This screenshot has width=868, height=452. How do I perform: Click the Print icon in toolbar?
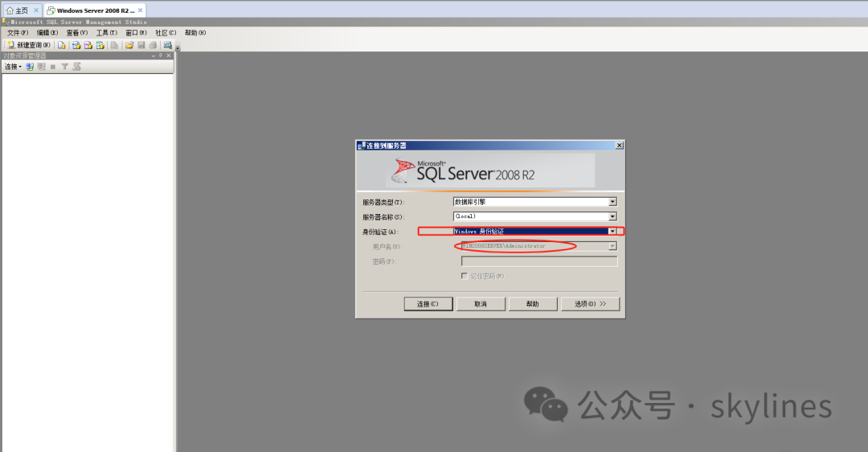pos(153,45)
